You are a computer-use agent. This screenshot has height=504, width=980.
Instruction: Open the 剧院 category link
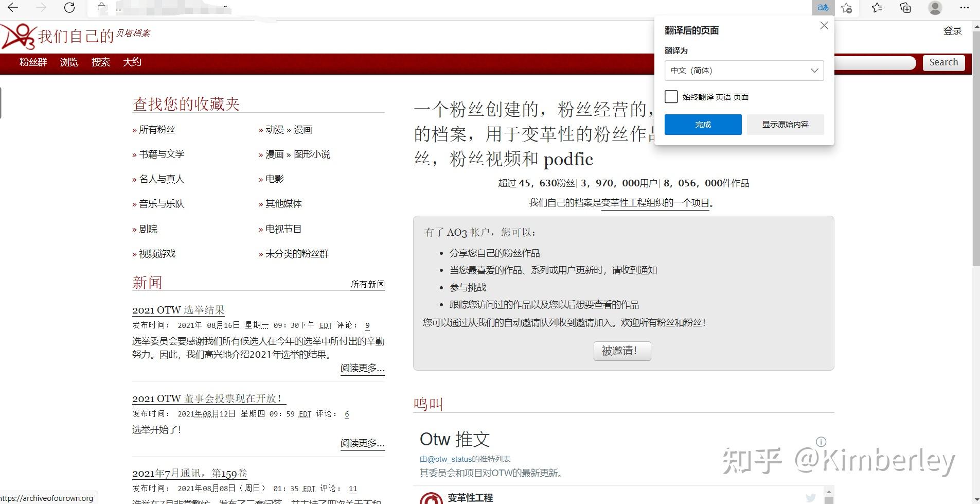148,229
